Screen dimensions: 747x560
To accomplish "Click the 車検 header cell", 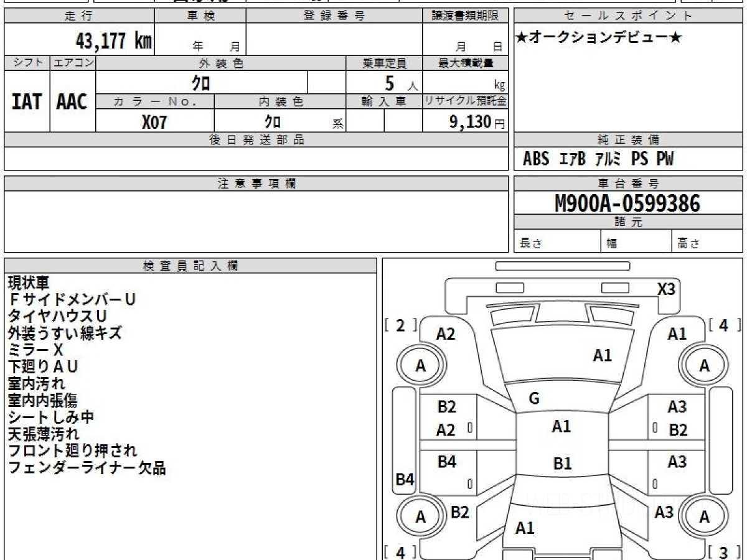I will click(200, 16).
